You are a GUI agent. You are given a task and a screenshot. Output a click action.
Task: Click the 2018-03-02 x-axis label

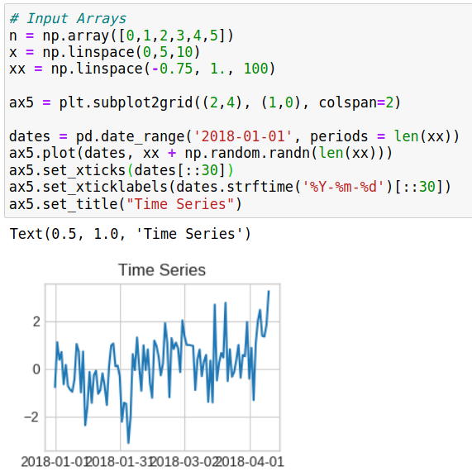click(x=185, y=462)
